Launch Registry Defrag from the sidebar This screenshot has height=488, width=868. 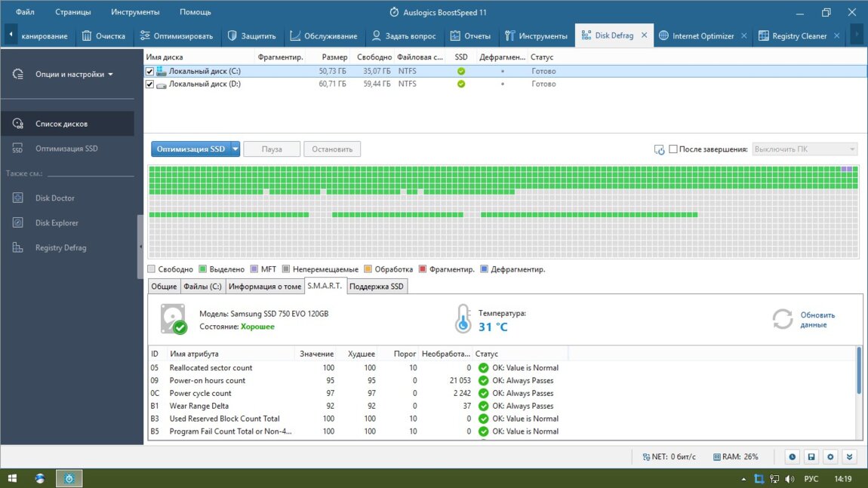60,248
